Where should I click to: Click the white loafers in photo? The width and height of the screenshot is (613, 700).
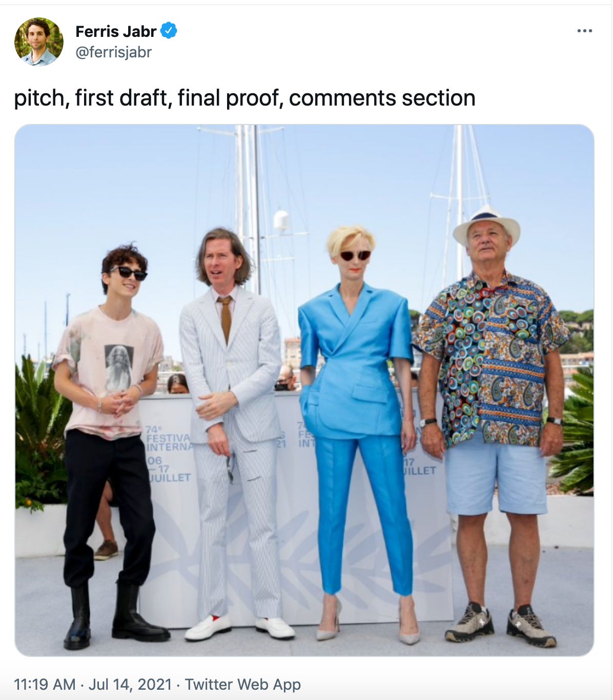point(239,627)
